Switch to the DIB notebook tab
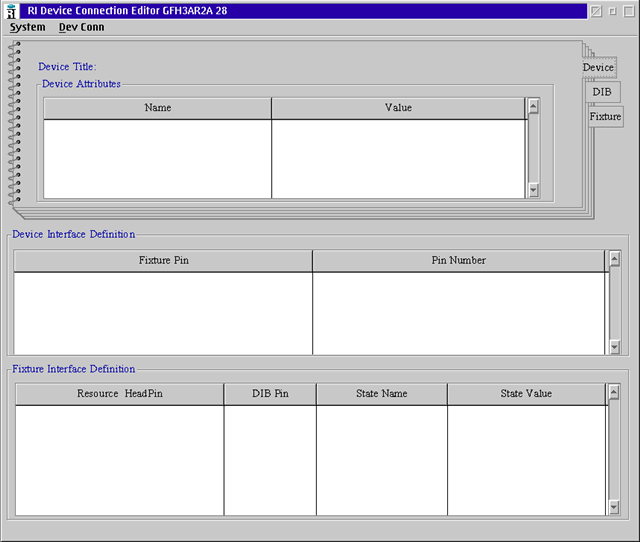 (602, 92)
